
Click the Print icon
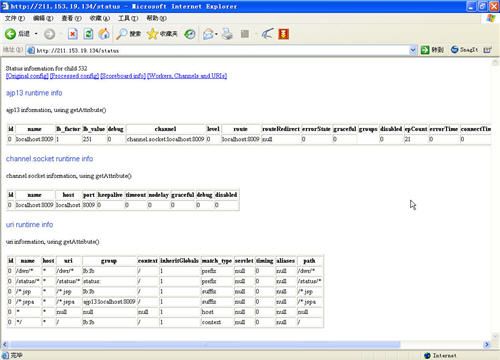[227, 34]
